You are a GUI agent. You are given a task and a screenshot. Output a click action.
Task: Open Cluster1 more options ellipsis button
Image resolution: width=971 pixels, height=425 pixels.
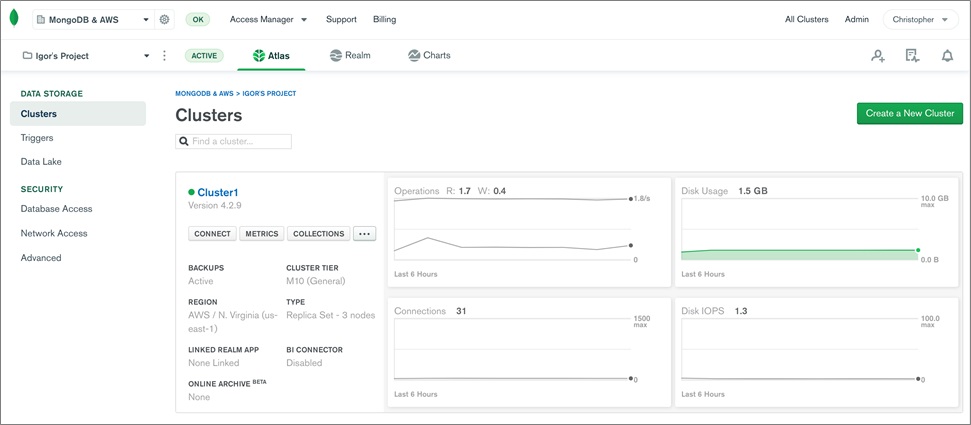point(364,234)
